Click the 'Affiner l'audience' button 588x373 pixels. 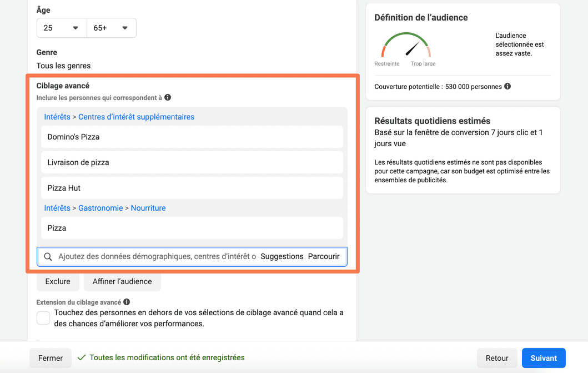tap(122, 281)
